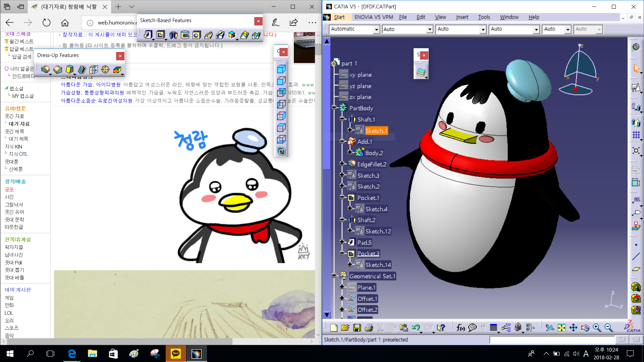Viewport: 644px width, 362px height.
Task: Click the Print icon in CATIA toolbar
Action: [x=369, y=328]
